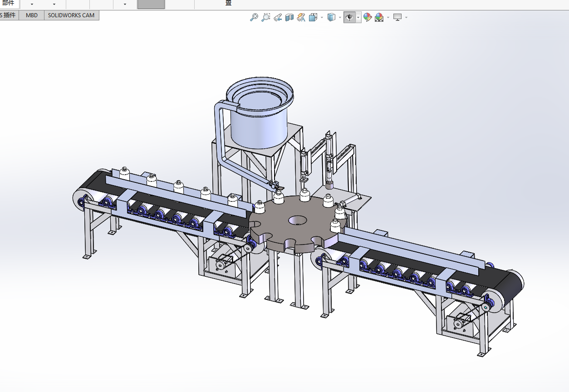569x392 pixels.
Task: Click the Zoom to Fit icon
Action: click(x=254, y=17)
